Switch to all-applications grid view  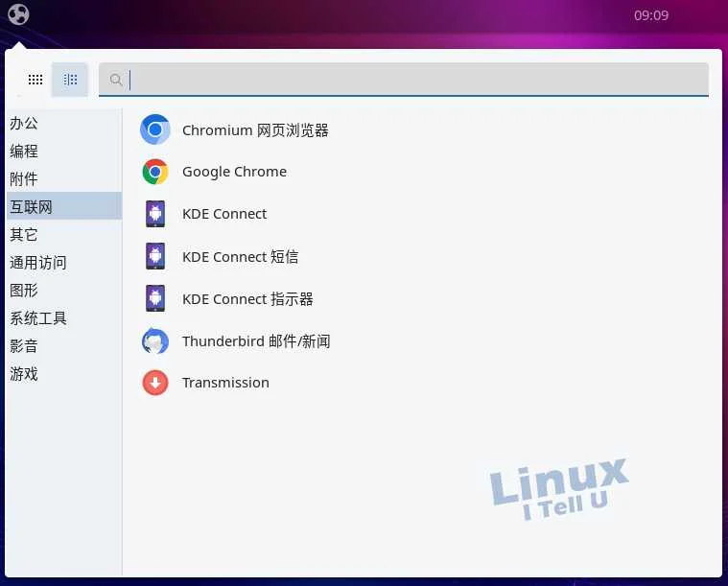click(35, 80)
